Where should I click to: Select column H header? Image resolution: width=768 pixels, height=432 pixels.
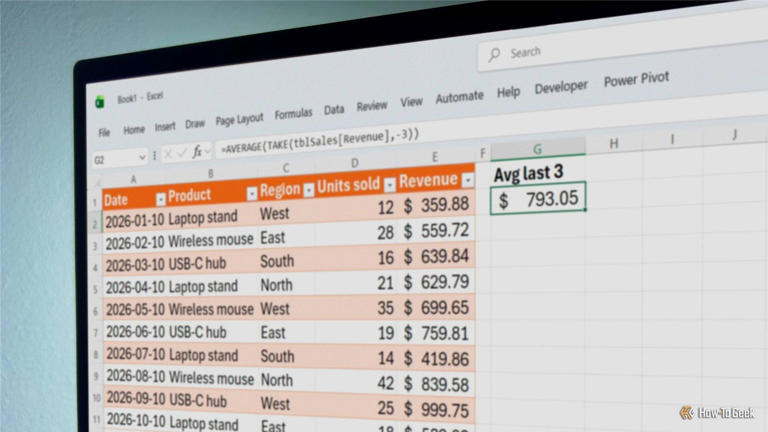pyautogui.click(x=614, y=144)
